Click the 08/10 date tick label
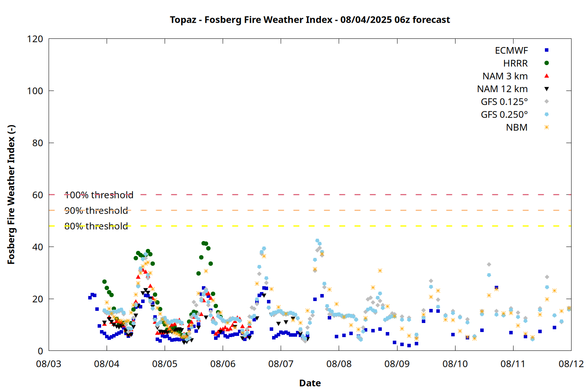 point(455,364)
